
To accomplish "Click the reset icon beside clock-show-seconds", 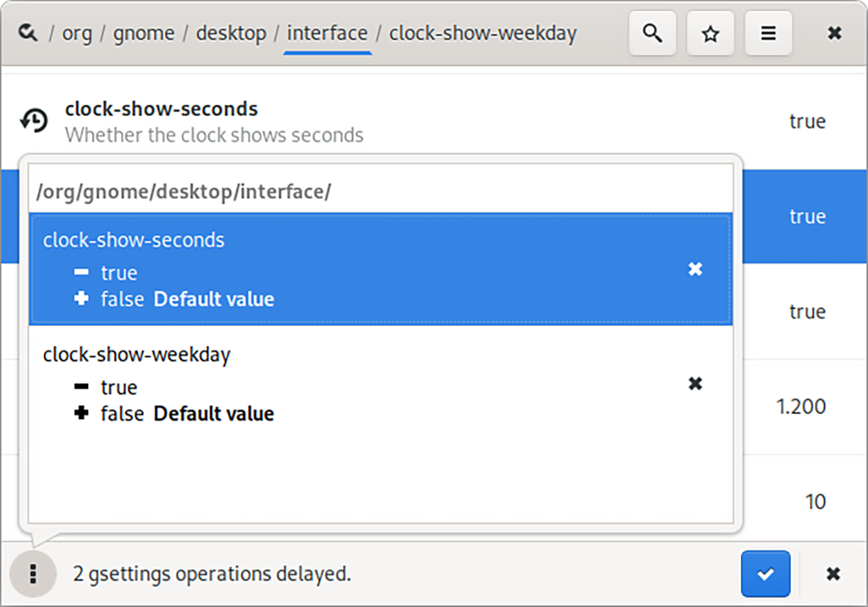I will [33, 121].
